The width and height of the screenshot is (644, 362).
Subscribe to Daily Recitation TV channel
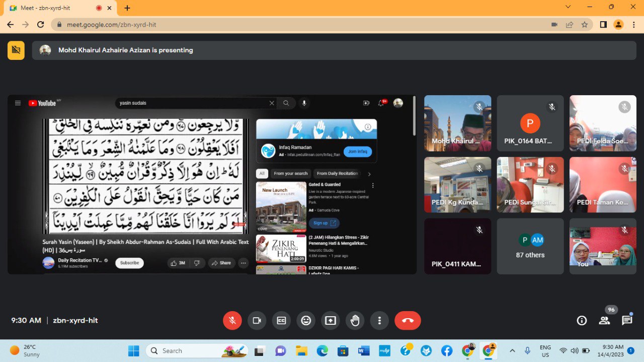click(129, 263)
